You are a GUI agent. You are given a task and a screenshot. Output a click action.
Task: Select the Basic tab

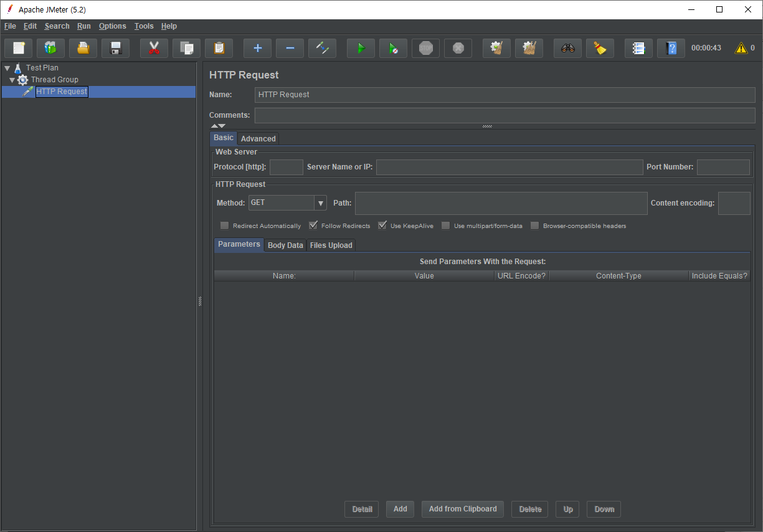pos(224,138)
